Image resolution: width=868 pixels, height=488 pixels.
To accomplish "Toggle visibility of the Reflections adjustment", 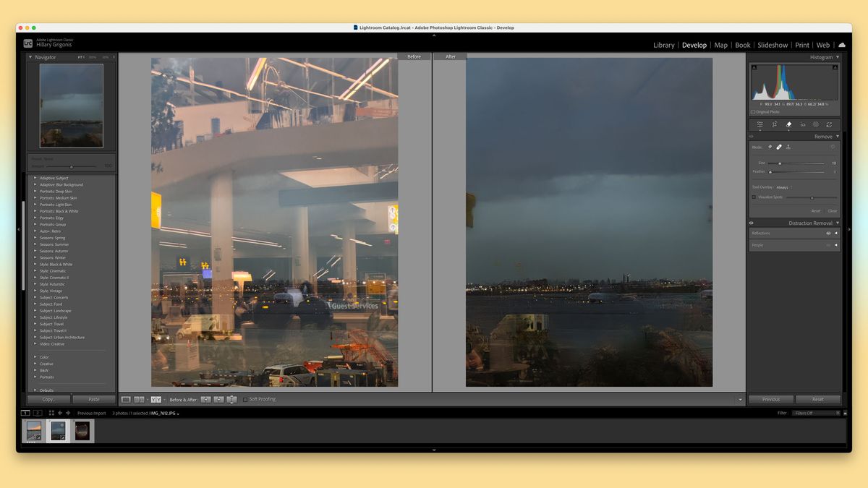I will [828, 233].
